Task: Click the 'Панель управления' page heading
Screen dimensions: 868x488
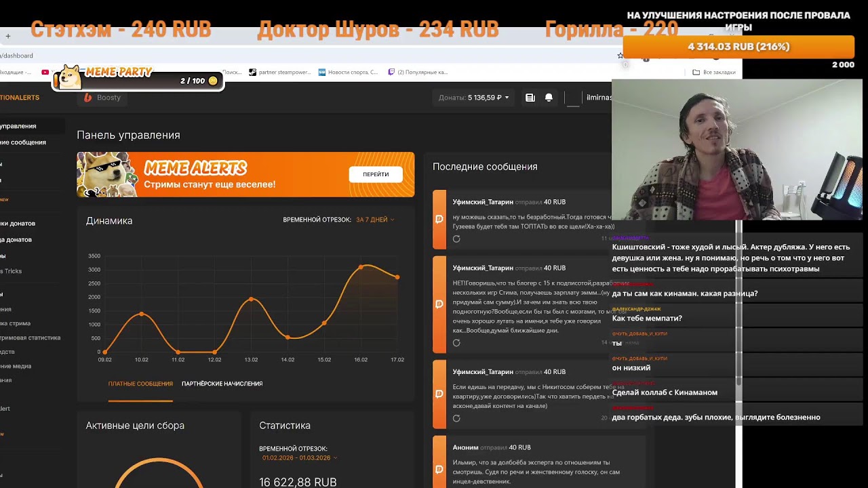Action: (x=128, y=135)
